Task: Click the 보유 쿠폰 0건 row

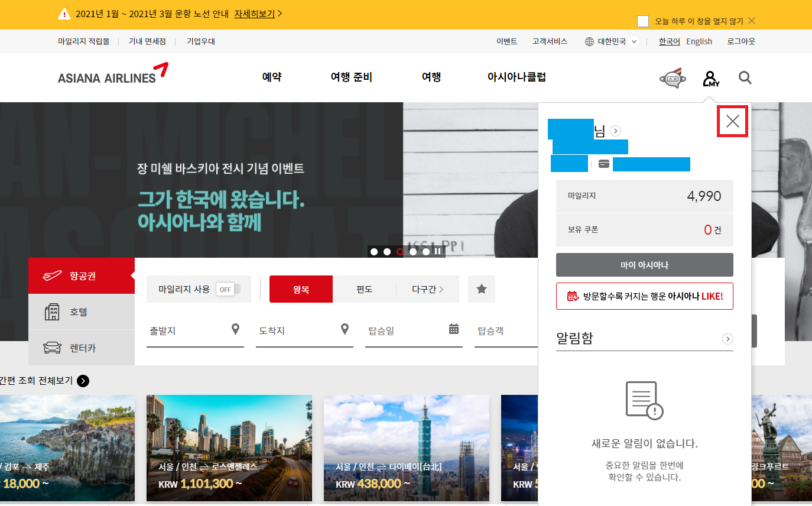Action: [x=645, y=230]
